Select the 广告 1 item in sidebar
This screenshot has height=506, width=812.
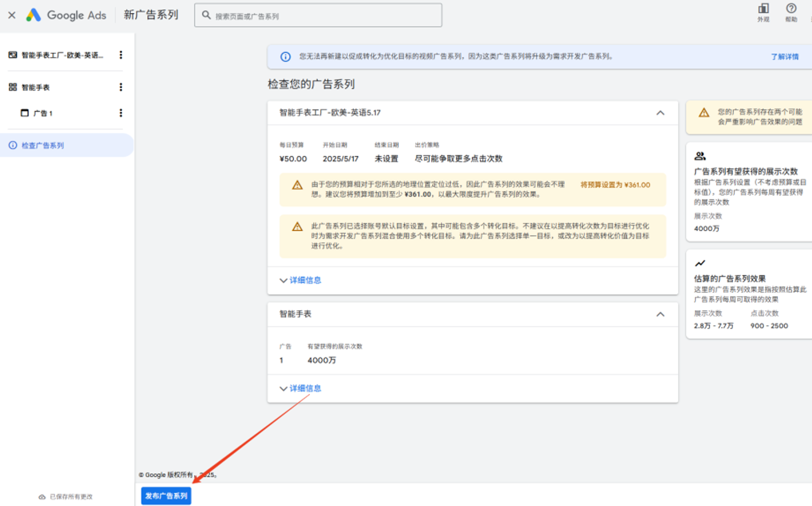pos(43,113)
